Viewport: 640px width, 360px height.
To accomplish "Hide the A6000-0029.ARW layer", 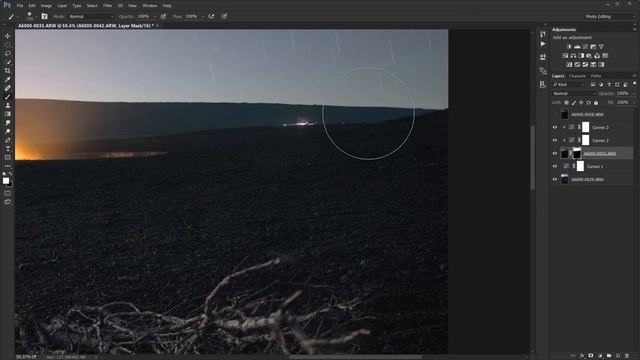I will (x=555, y=180).
